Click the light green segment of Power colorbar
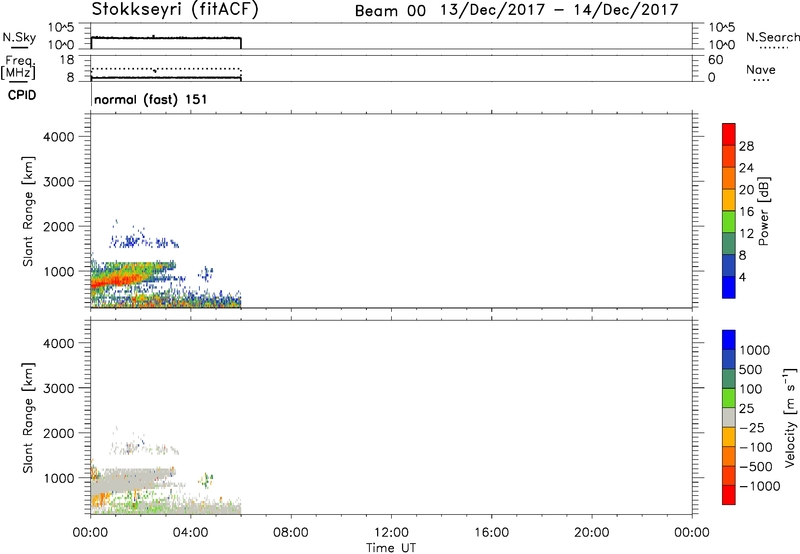Screen dimensions: 800x554 tap(729, 221)
